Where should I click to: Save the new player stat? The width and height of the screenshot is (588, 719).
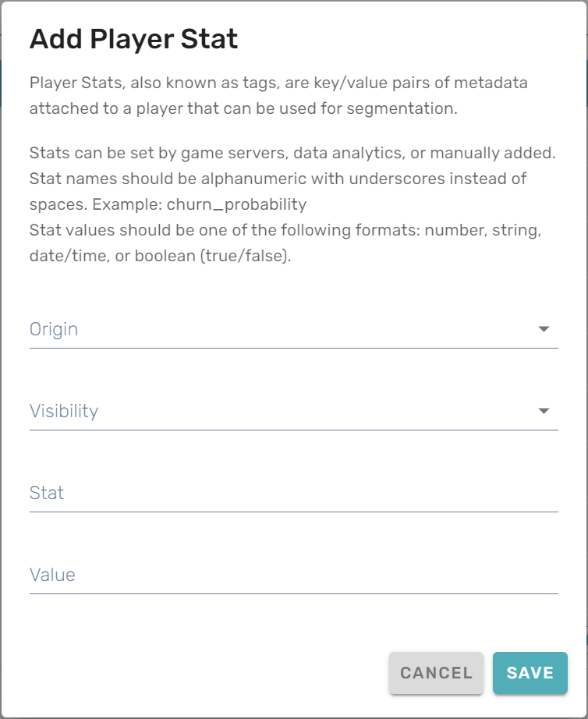click(530, 673)
